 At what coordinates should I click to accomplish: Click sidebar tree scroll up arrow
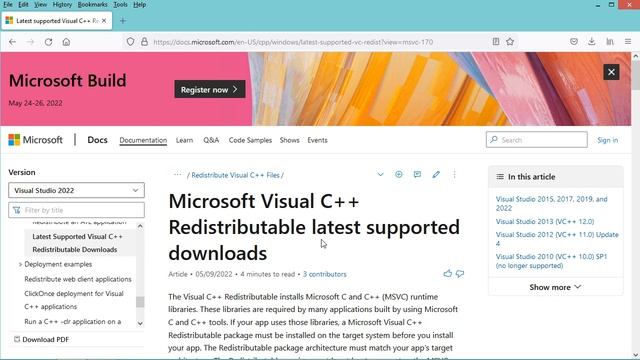140,226
